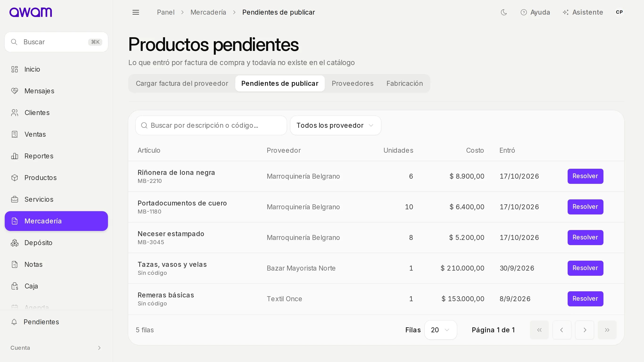Click Neceser estampado article name
The image size is (644, 362).
click(171, 234)
